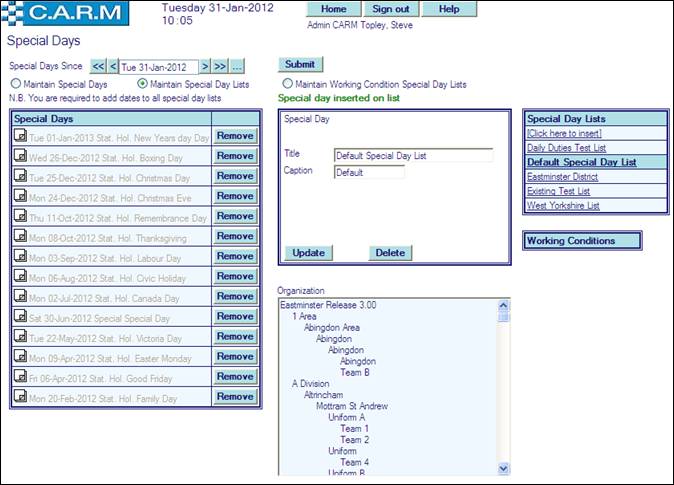Screen dimensions: 674x485
Task: Select the Maintain Special Day Lists radio button
Action: pos(142,84)
